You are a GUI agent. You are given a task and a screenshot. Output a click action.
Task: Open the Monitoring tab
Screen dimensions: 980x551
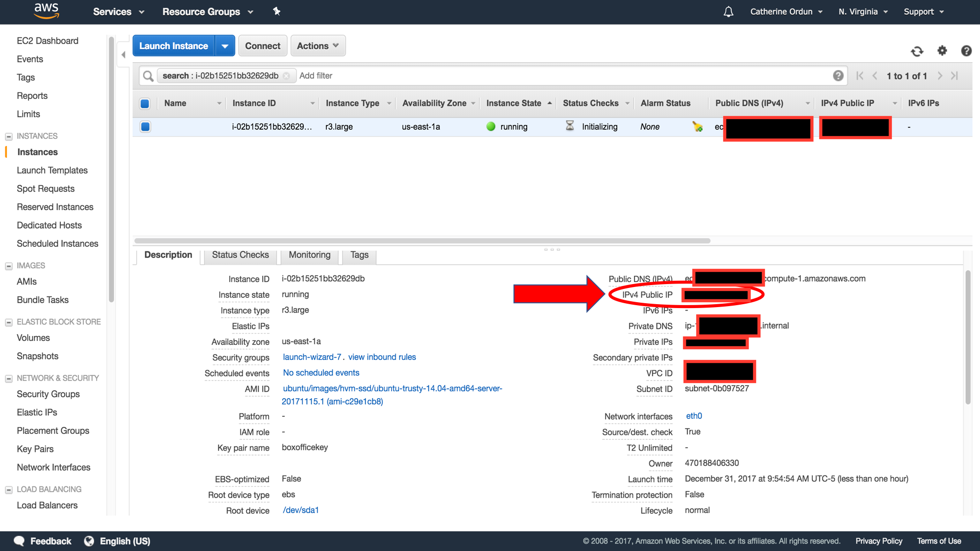(309, 255)
